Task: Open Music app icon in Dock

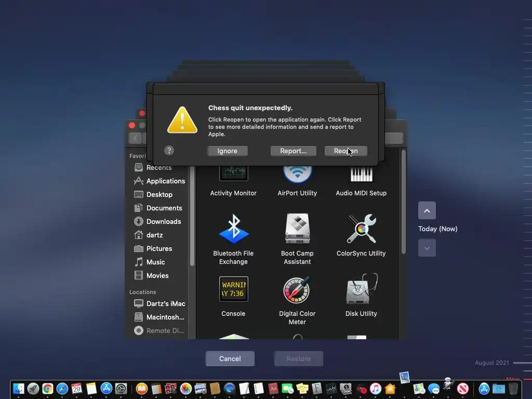Action: [x=375, y=389]
